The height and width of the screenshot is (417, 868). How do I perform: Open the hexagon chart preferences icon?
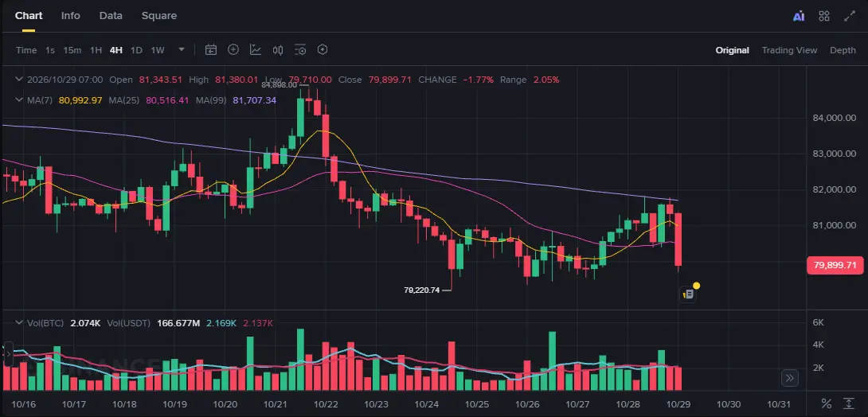click(323, 50)
